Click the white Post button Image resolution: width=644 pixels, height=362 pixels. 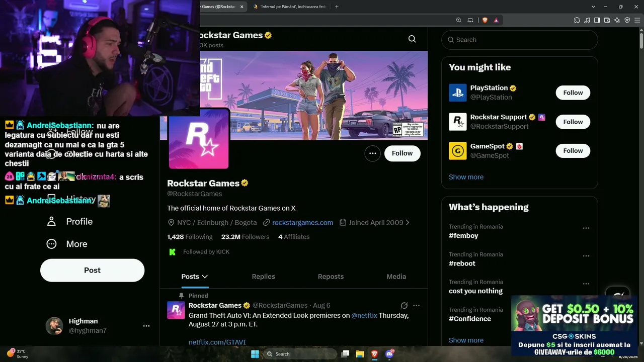pos(92,270)
